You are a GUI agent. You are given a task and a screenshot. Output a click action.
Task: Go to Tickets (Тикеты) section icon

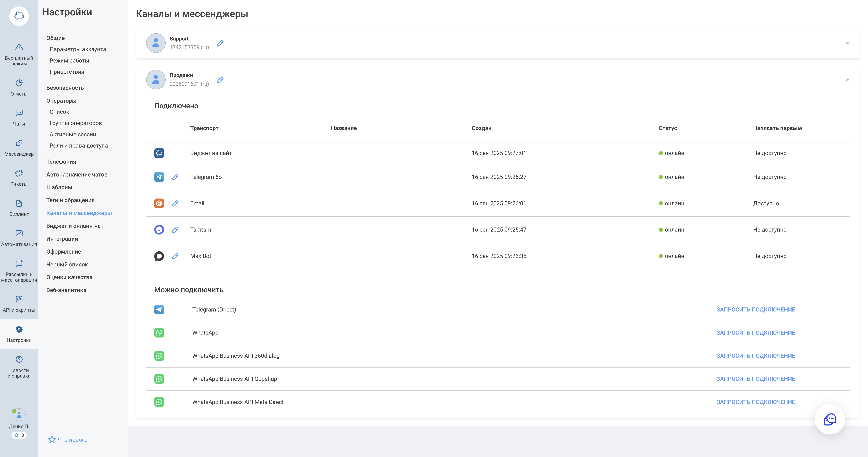pos(19,173)
